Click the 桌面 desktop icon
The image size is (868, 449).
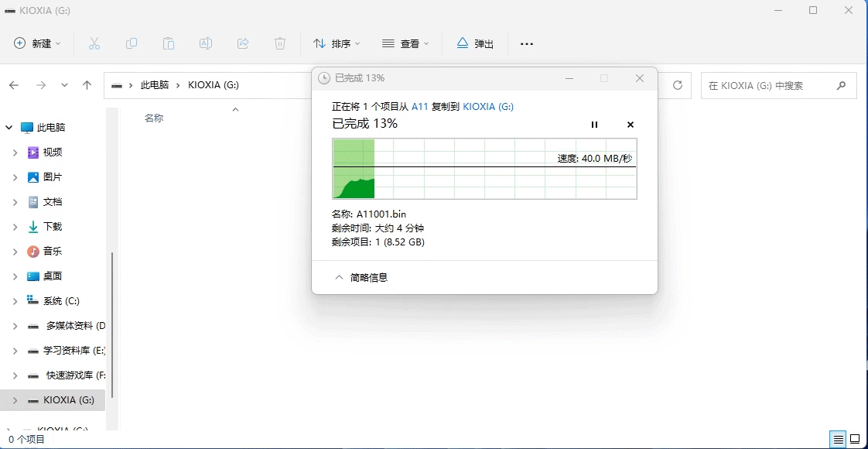33,276
